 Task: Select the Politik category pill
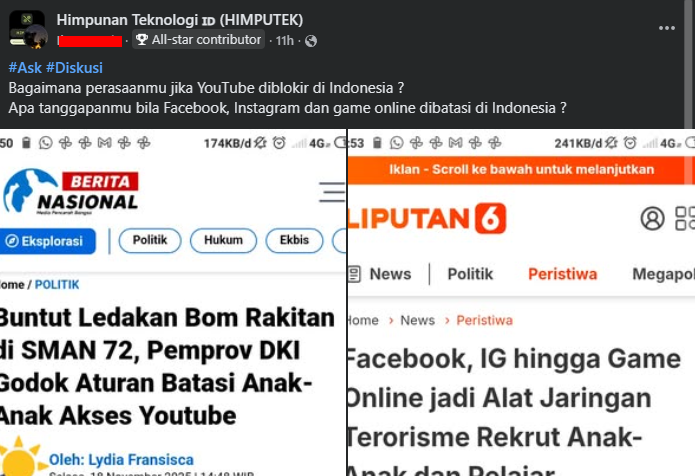150,241
